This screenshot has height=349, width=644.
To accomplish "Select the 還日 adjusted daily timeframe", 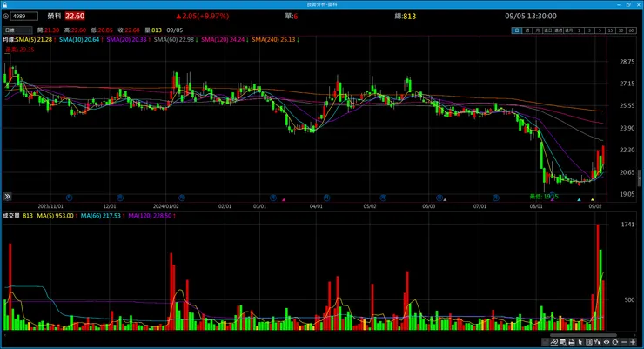I will [548, 30].
